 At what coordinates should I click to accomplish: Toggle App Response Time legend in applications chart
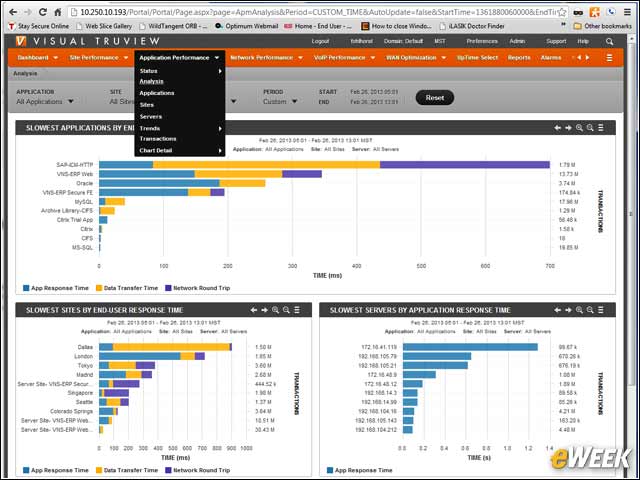click(56, 288)
